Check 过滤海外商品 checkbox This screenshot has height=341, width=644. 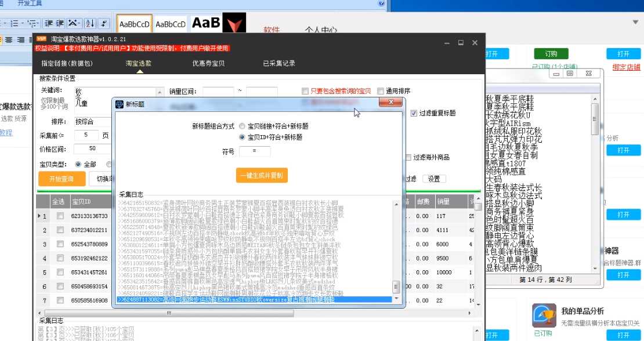tap(408, 157)
